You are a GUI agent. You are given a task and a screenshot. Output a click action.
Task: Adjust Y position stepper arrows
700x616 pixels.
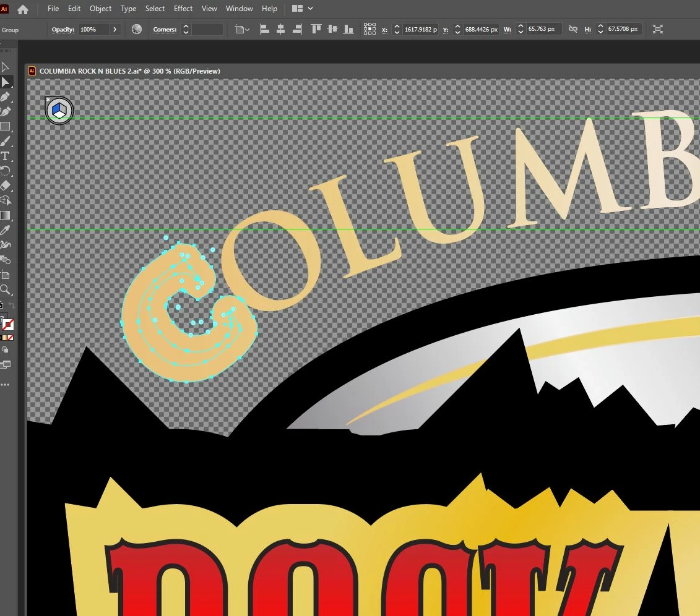coord(457,30)
